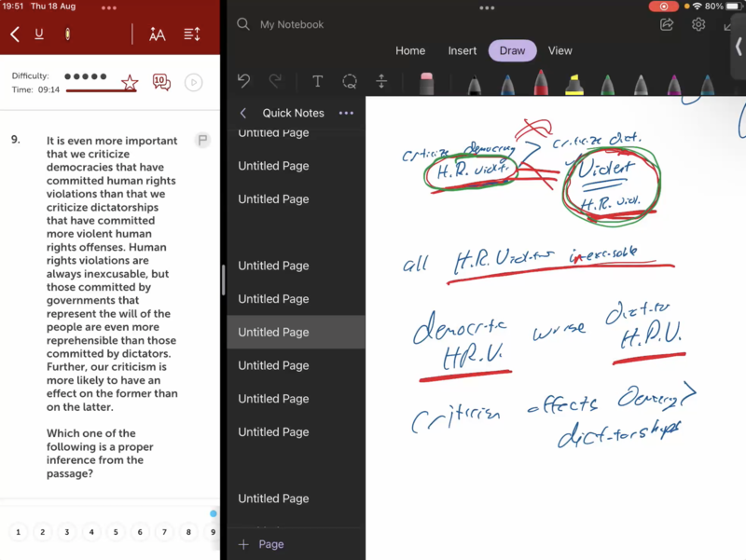The height and width of the screenshot is (560, 746).
Task: Search within My Notebook
Action: pos(243,25)
